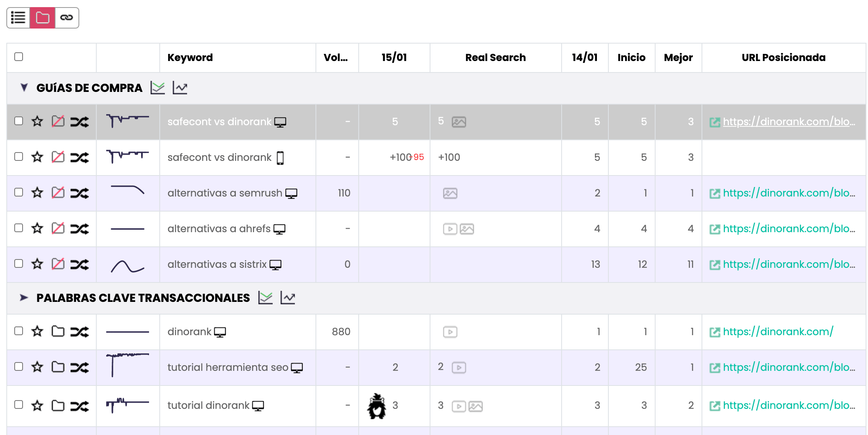Click the red -95 change value

click(x=418, y=157)
